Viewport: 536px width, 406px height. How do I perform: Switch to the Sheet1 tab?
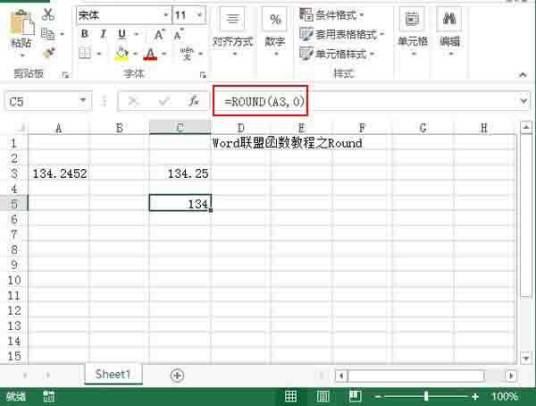click(x=113, y=374)
